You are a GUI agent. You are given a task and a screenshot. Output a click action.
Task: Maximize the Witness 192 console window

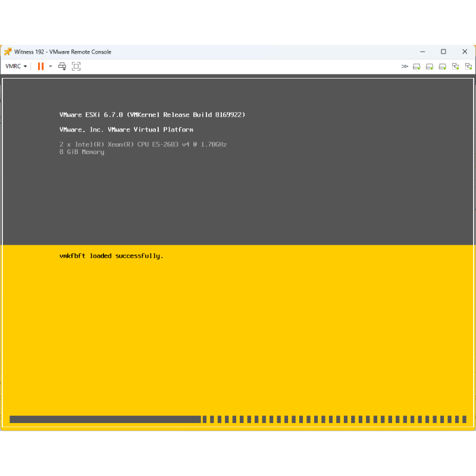(x=443, y=52)
